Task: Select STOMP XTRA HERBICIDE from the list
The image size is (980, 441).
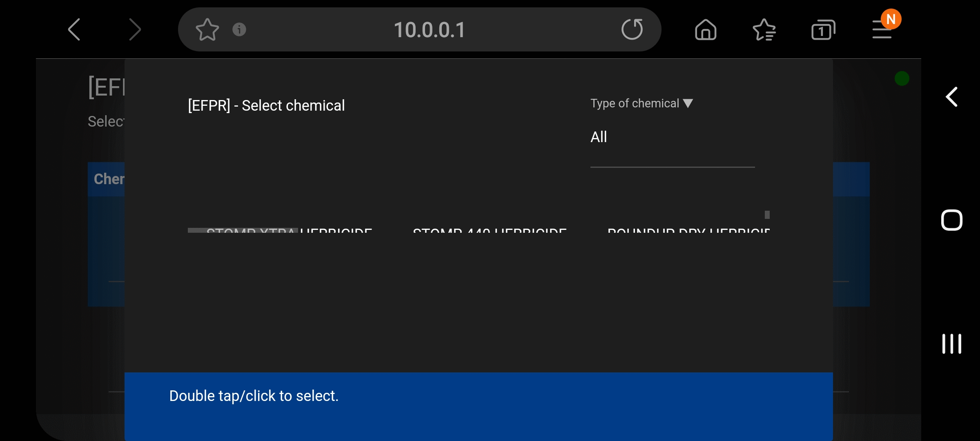Action: pos(289,231)
